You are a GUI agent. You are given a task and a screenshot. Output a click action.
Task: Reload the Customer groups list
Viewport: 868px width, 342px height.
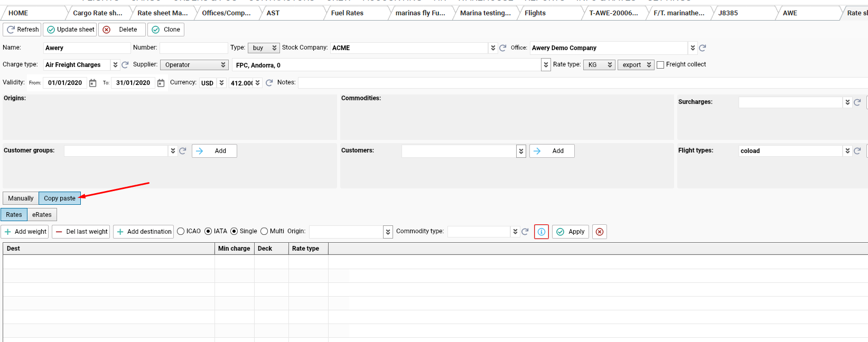[183, 151]
